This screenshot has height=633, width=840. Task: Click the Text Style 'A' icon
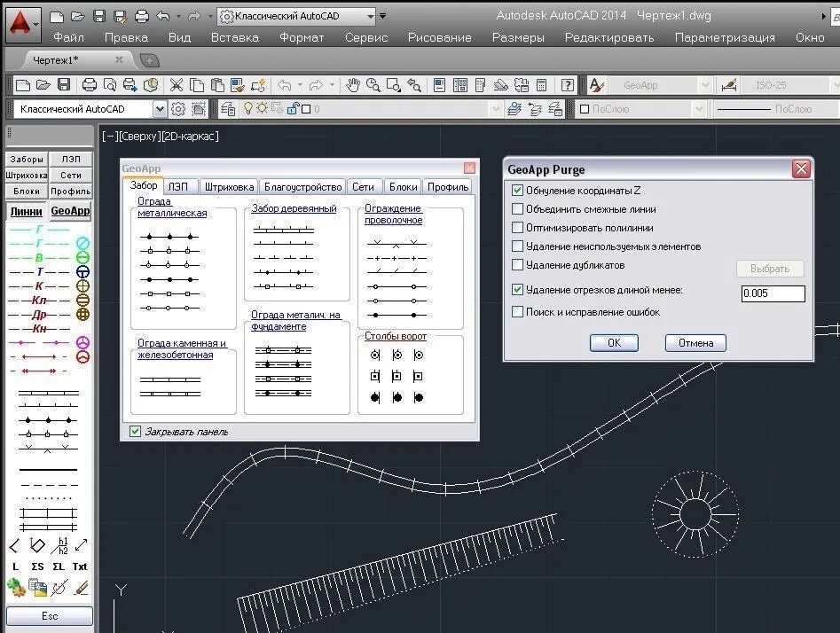point(596,84)
